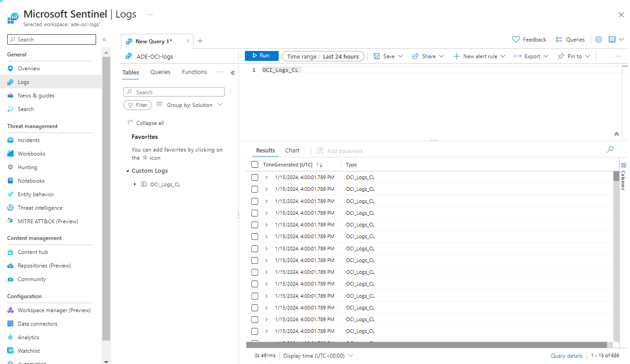Click the search magnifier in results pane
The height and width of the screenshot is (364, 630).
[x=610, y=149]
